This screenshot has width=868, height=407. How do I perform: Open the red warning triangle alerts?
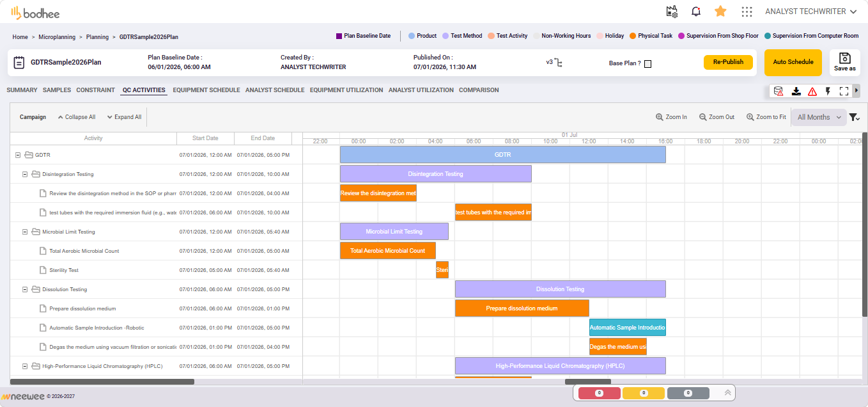(x=812, y=91)
